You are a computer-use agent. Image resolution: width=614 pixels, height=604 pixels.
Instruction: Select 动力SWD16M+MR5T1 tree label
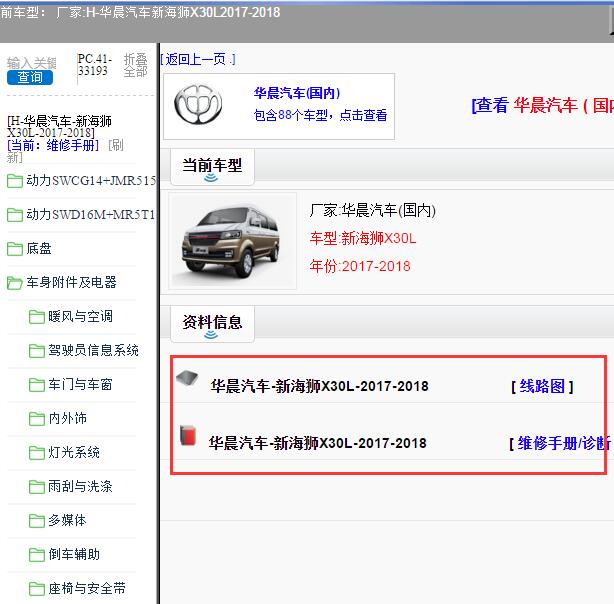[91, 214]
